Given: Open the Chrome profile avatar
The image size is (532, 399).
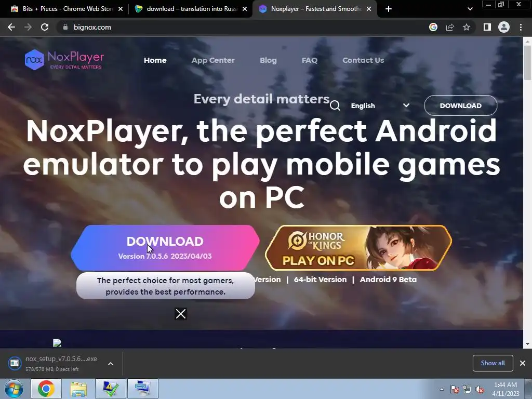Looking at the screenshot, I should point(504,27).
